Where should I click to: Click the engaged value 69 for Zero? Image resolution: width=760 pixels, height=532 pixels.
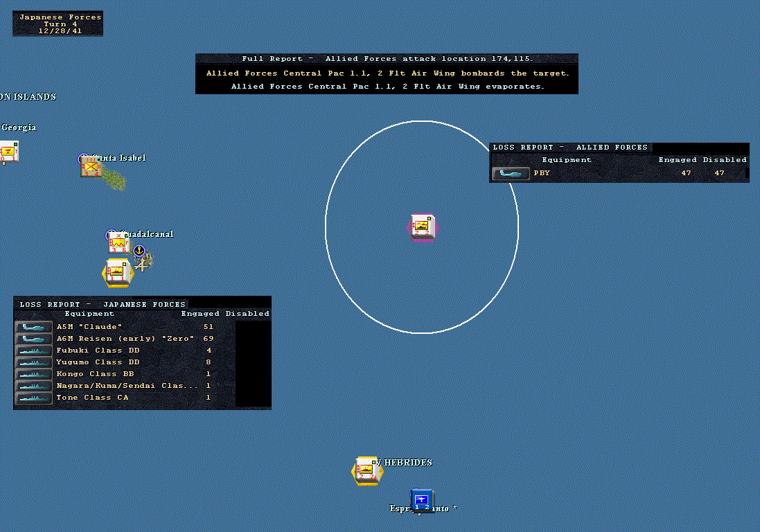[209, 338]
